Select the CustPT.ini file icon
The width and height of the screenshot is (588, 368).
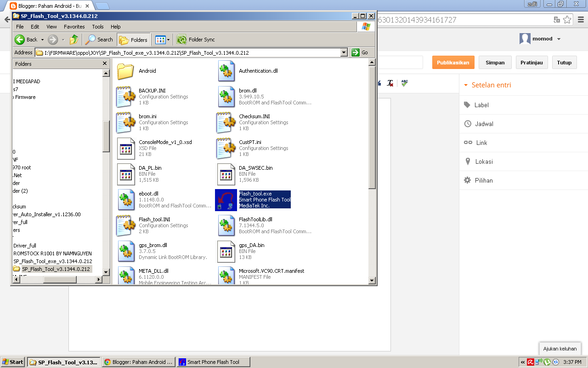pos(226,148)
